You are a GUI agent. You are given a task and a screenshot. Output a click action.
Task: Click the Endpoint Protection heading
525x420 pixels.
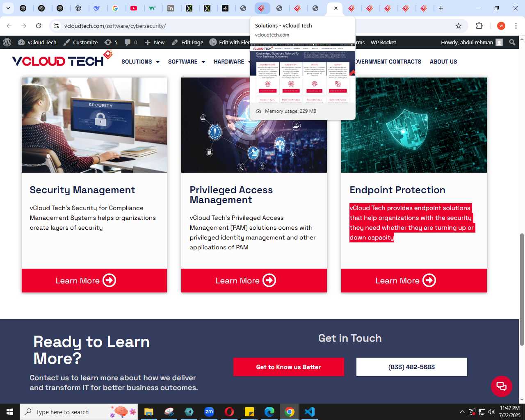point(397,190)
